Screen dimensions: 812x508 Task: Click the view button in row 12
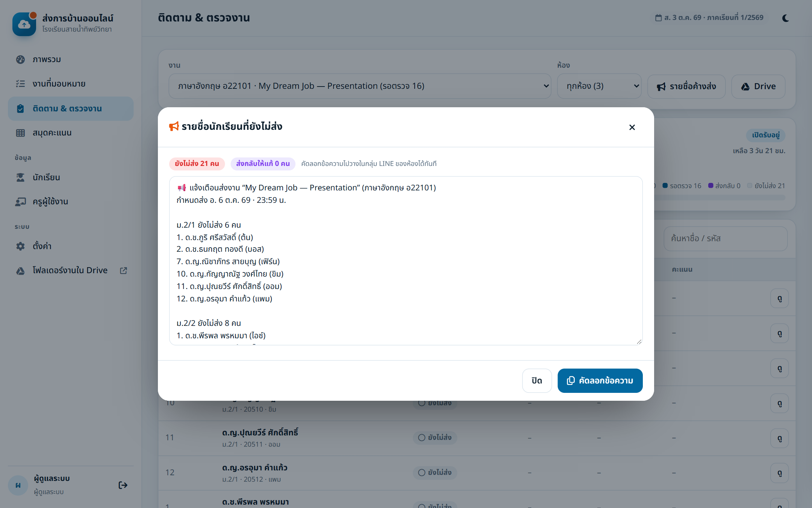pyautogui.click(x=780, y=473)
